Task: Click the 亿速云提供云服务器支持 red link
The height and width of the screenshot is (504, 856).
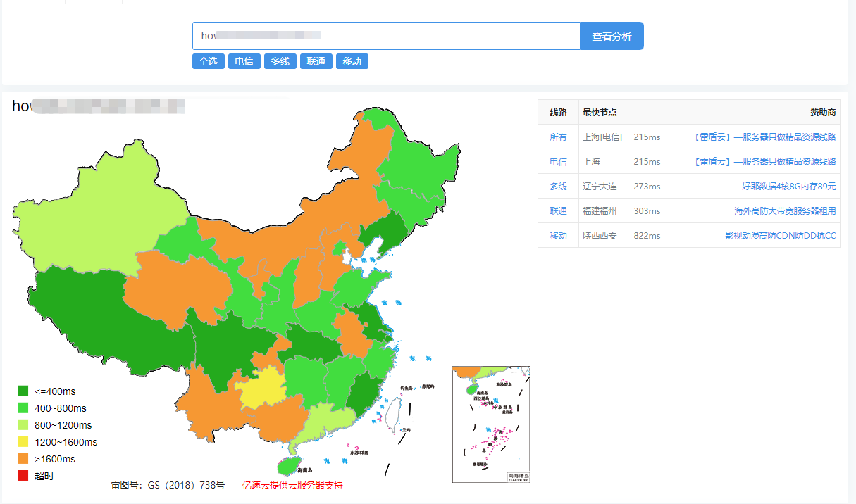Action: click(292, 485)
